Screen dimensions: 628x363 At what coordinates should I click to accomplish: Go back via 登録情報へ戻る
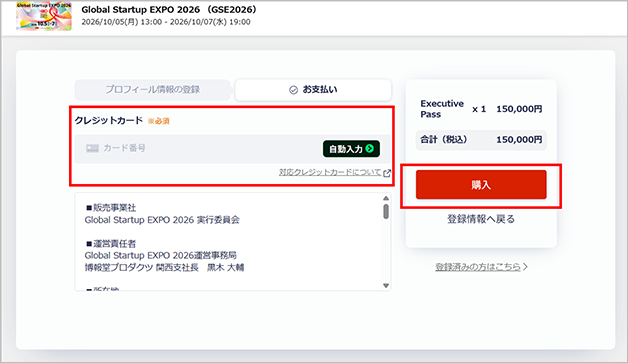point(481,219)
